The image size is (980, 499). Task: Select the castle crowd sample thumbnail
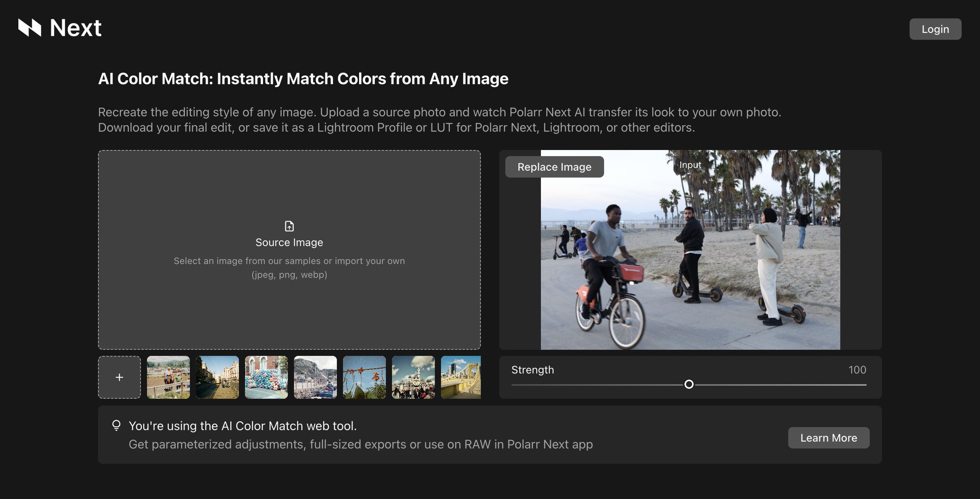413,377
